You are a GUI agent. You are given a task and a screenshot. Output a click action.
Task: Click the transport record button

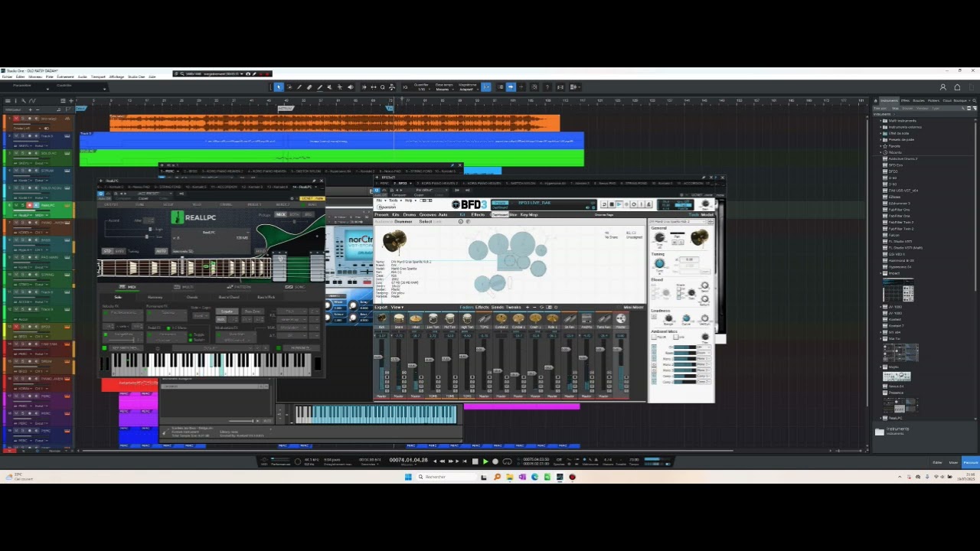(x=495, y=461)
